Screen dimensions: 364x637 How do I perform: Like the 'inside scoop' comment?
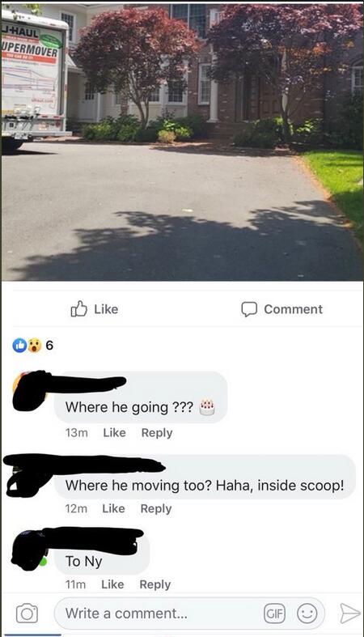(113, 508)
